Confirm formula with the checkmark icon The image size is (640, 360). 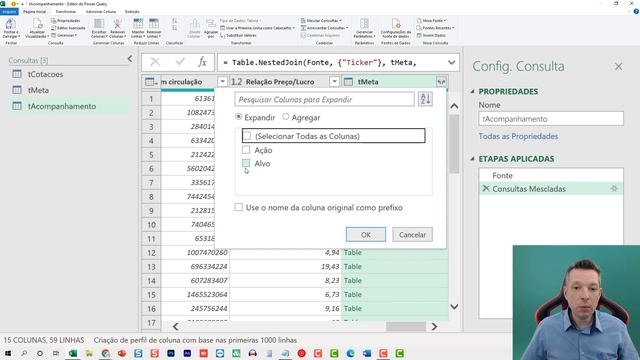[x=180, y=62]
